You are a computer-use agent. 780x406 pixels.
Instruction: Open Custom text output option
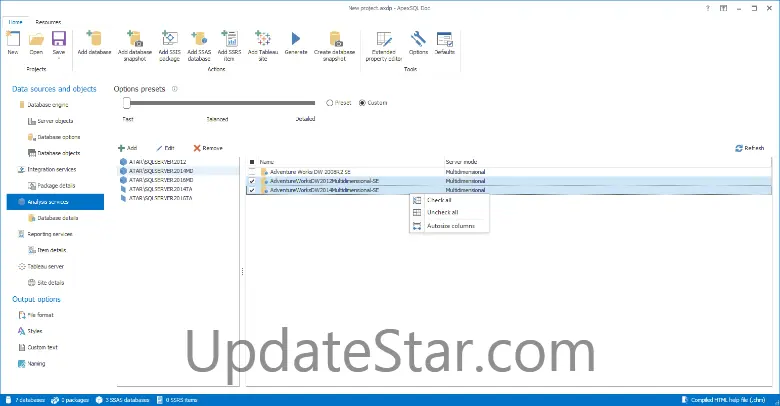coord(42,347)
